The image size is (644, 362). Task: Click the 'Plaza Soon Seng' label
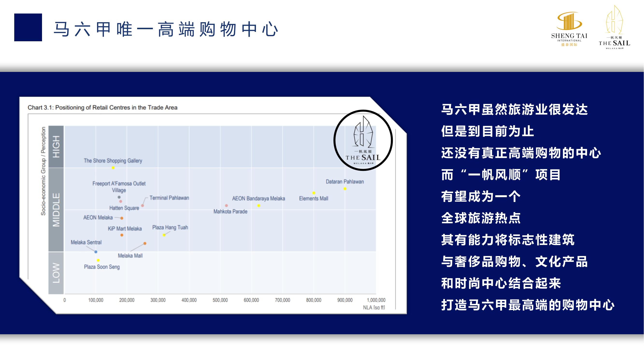(x=102, y=267)
